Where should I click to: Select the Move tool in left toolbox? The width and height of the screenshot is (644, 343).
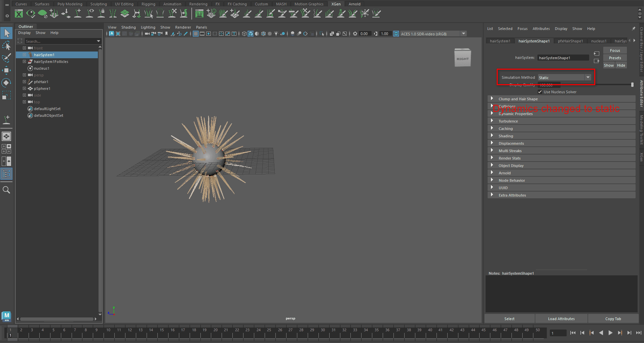point(6,70)
